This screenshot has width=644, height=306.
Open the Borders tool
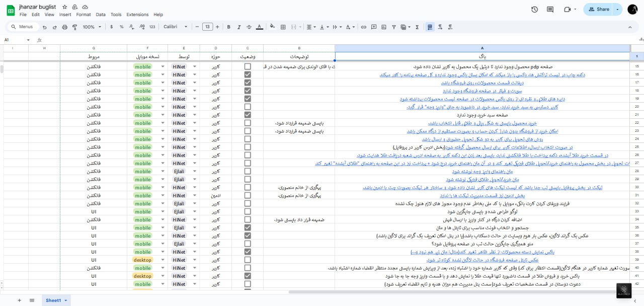tap(283, 27)
